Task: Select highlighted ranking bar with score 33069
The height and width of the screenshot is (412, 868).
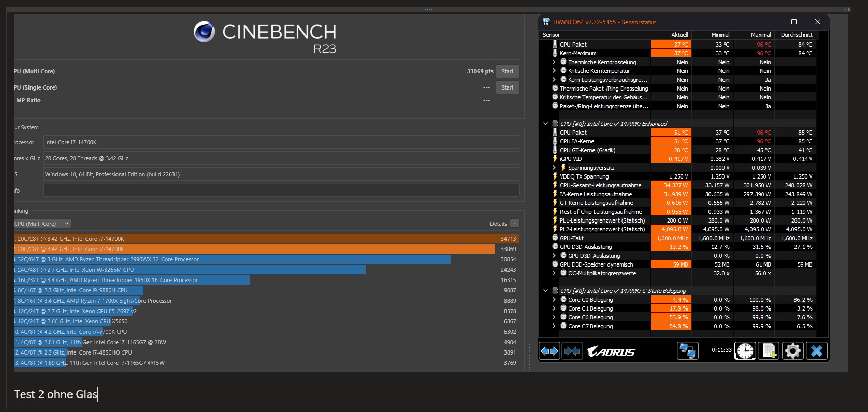Action: point(266,249)
